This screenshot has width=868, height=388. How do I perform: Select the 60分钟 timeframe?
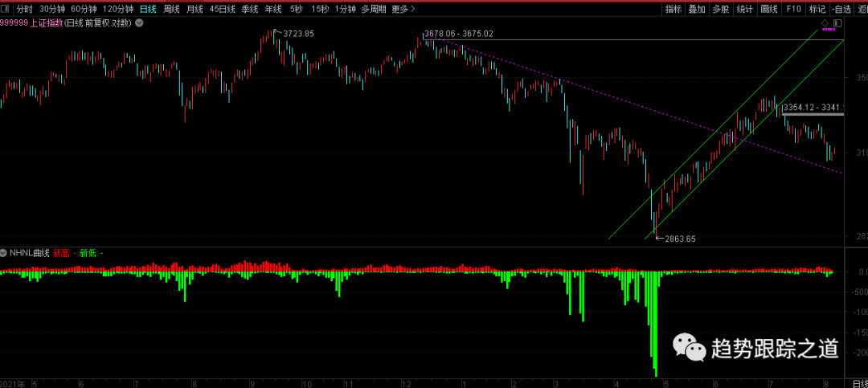pos(83,9)
